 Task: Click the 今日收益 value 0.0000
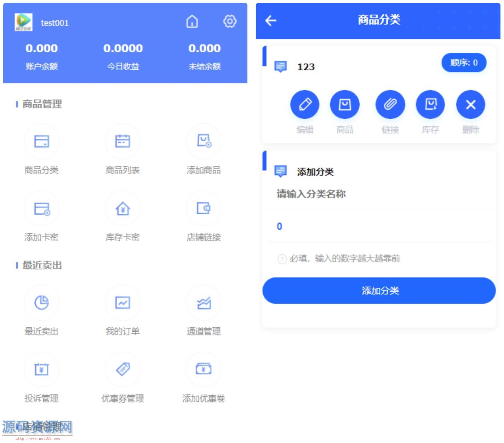click(123, 48)
